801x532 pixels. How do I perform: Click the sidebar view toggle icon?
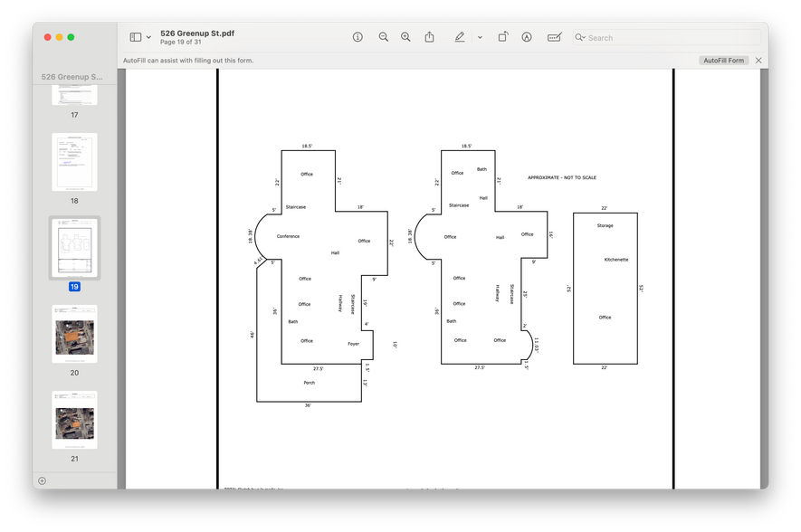point(135,37)
